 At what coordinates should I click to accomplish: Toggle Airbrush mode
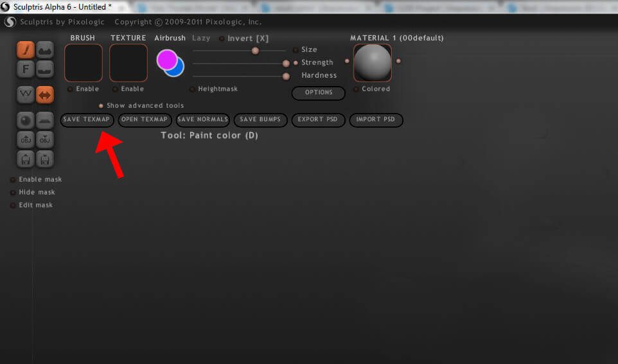tap(170, 38)
